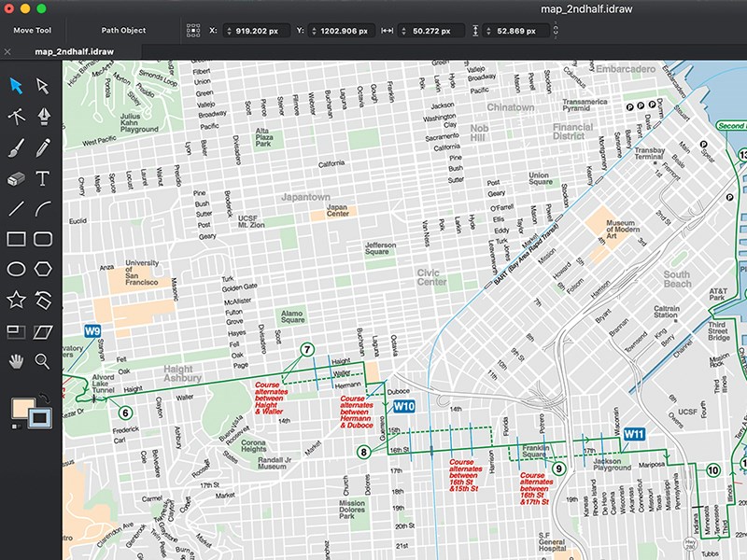The height and width of the screenshot is (560, 747).
Task: Select the circled number 6 marker
Action: pyautogui.click(x=125, y=413)
